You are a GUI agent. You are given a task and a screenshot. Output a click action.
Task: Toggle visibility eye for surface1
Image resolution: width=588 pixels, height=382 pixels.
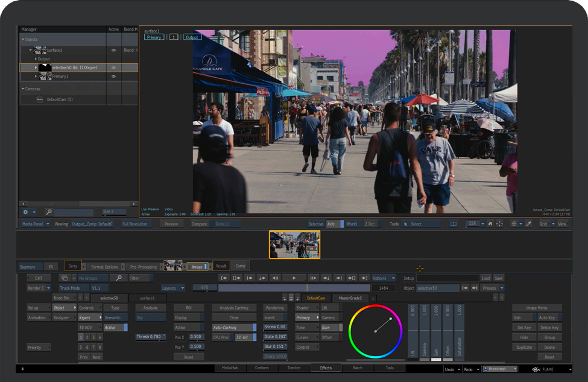pos(113,51)
